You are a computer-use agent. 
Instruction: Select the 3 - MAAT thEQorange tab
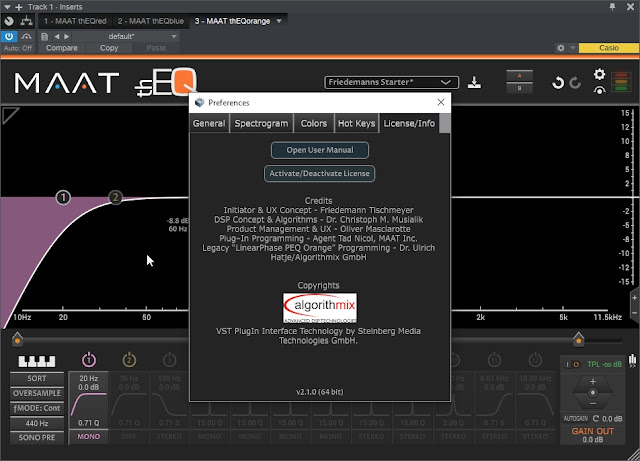tap(232, 21)
